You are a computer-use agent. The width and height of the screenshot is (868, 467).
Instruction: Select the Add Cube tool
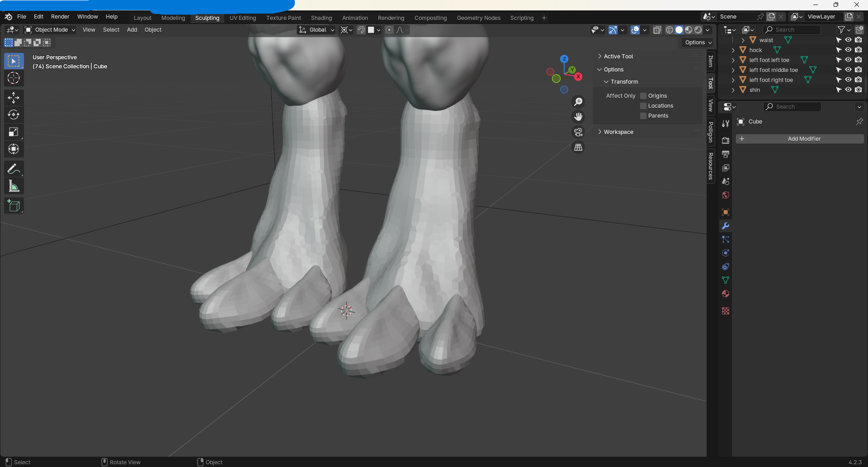click(14, 206)
